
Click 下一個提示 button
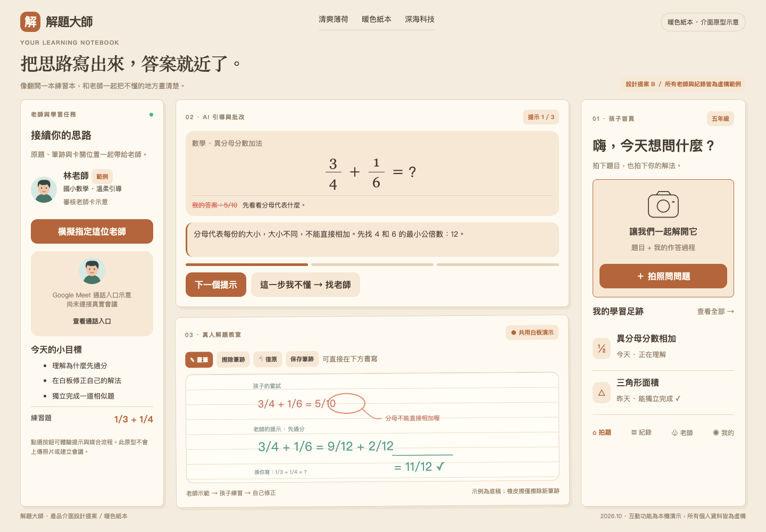[x=216, y=285]
